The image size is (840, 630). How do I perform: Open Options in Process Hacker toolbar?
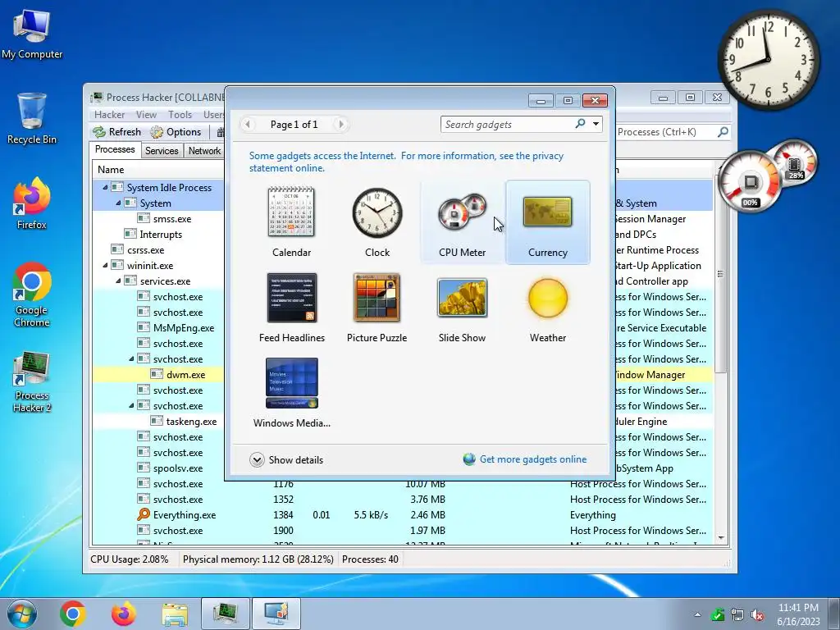point(176,132)
